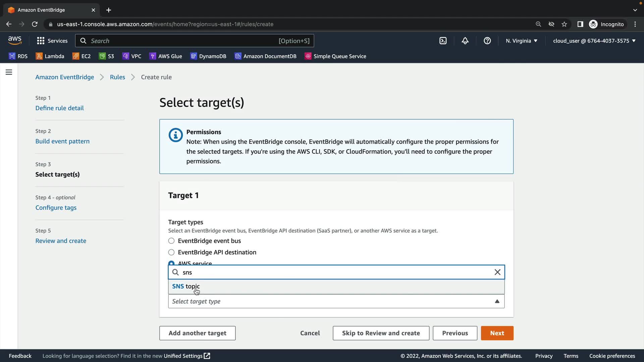The image size is (644, 362).
Task: Select EventBridge API destination radio option
Action: (171, 252)
